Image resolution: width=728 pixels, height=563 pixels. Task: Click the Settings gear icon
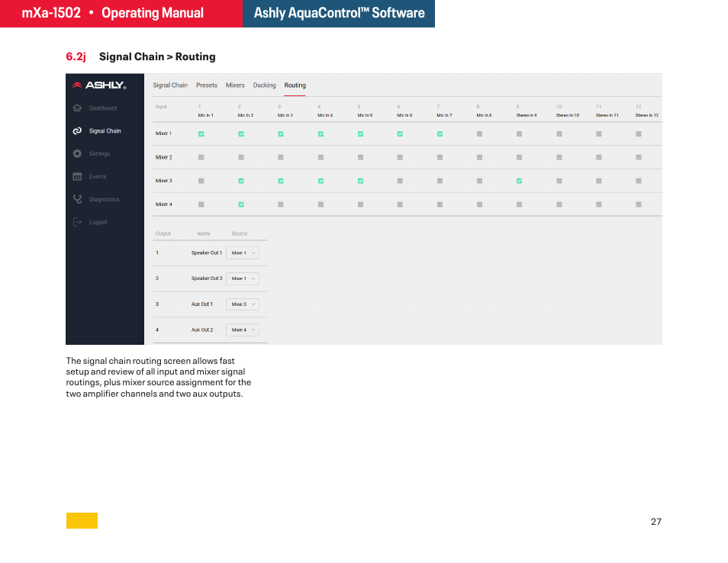tap(78, 153)
